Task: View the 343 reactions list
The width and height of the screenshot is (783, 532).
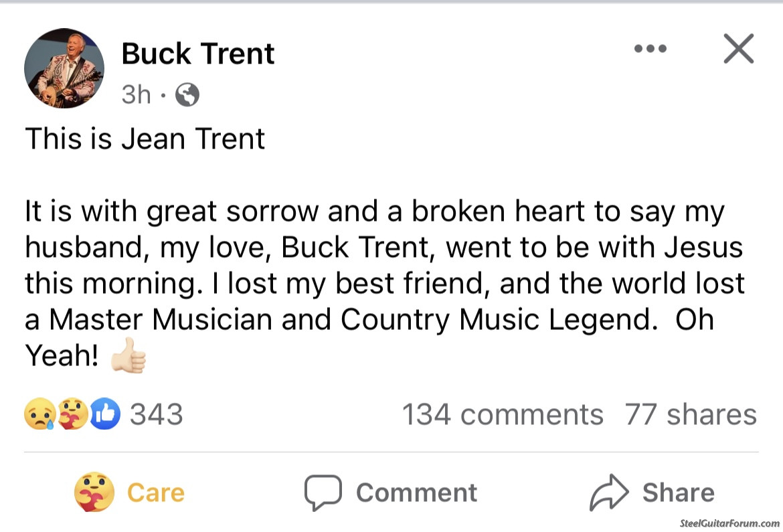Action: [x=156, y=414]
